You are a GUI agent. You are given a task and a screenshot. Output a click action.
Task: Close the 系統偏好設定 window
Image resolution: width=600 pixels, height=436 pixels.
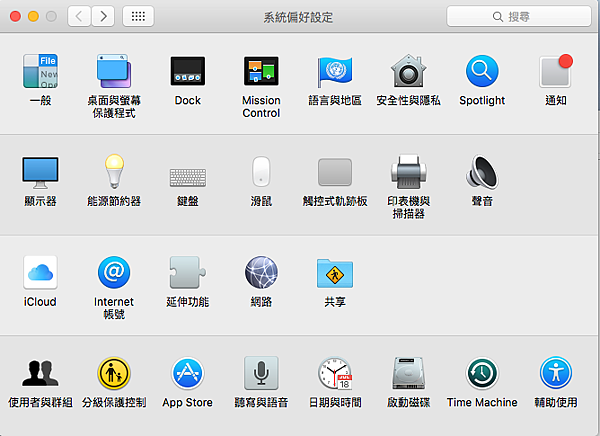coord(15,16)
